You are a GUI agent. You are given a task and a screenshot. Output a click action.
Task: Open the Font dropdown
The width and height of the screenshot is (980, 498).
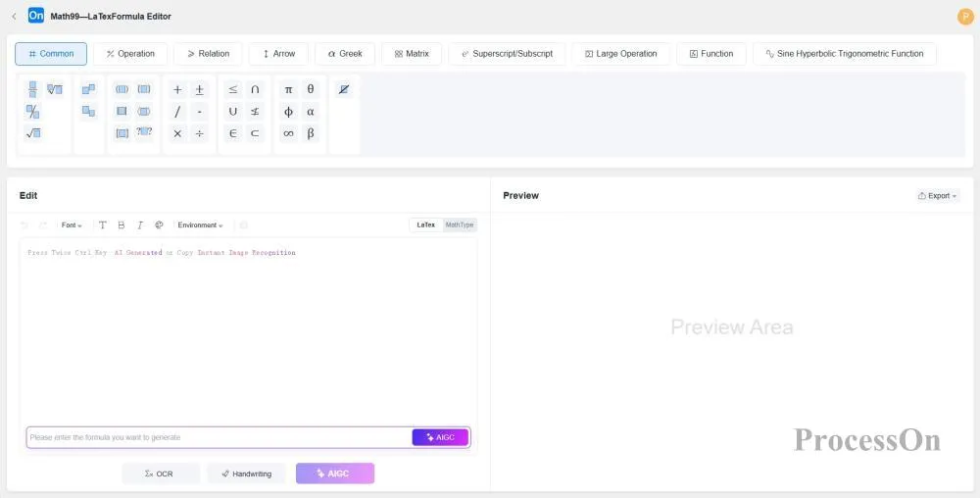tap(72, 225)
